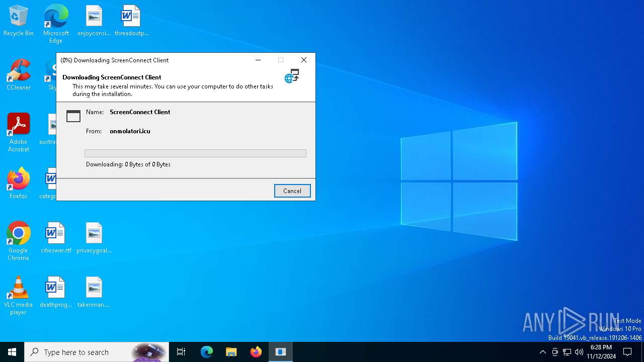Select the deathprog... Word document

click(x=56, y=293)
